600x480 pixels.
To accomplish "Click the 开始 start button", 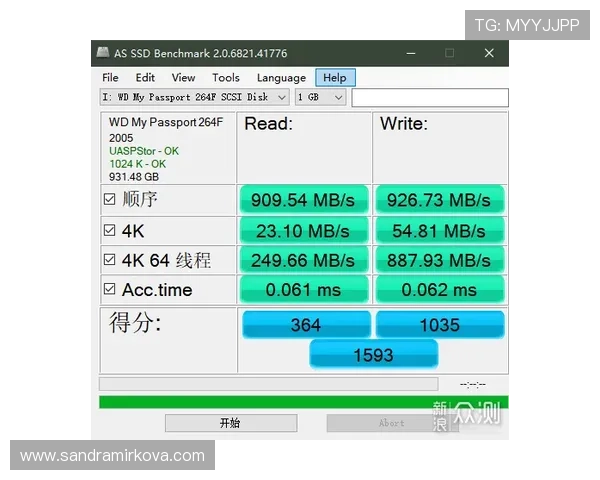I will [x=229, y=423].
